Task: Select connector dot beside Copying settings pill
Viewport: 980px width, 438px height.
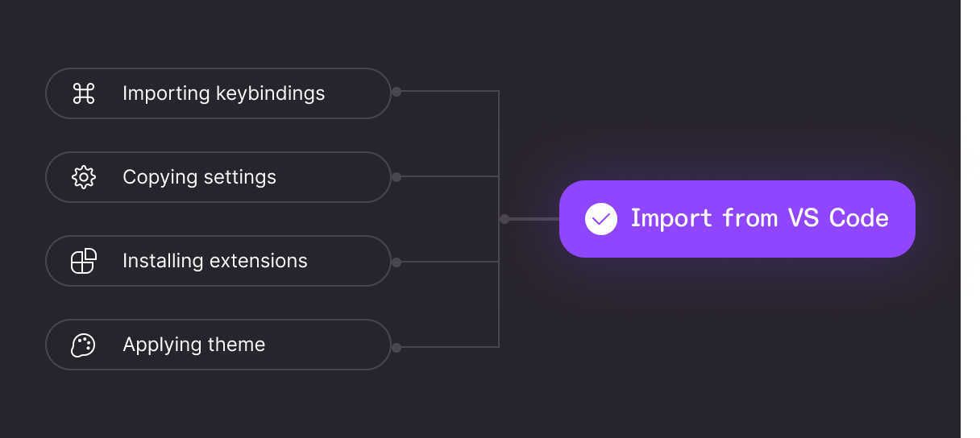Action: (x=397, y=177)
